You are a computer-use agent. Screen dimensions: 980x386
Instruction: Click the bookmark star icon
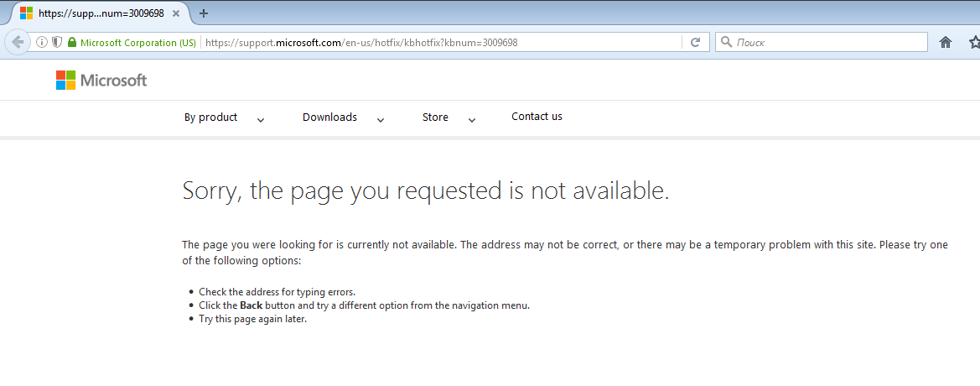[974, 43]
